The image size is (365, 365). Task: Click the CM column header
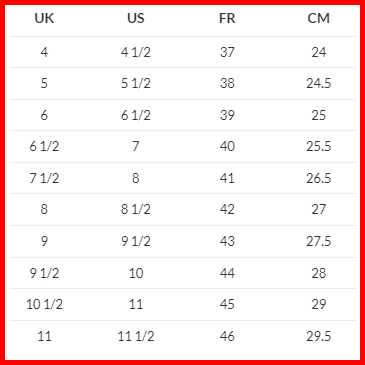[319, 18]
